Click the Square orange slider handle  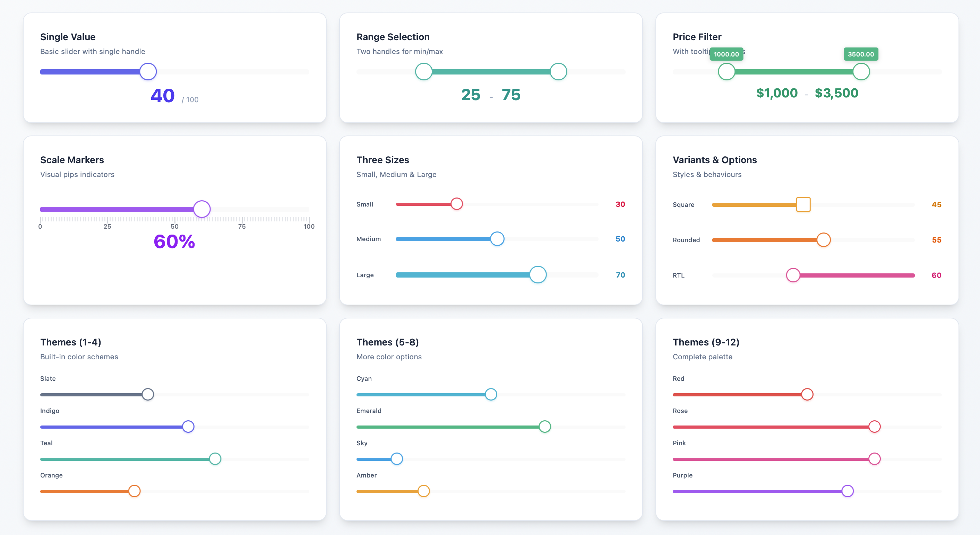click(x=803, y=204)
